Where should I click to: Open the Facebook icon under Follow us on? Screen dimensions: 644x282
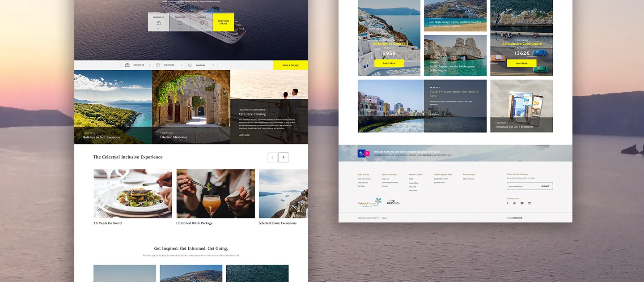(x=508, y=203)
